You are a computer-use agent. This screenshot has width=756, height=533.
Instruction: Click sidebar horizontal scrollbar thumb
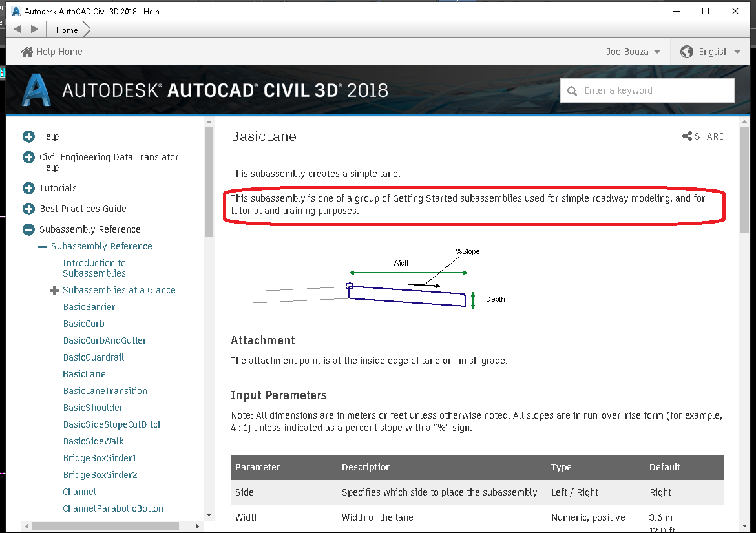tap(105, 527)
